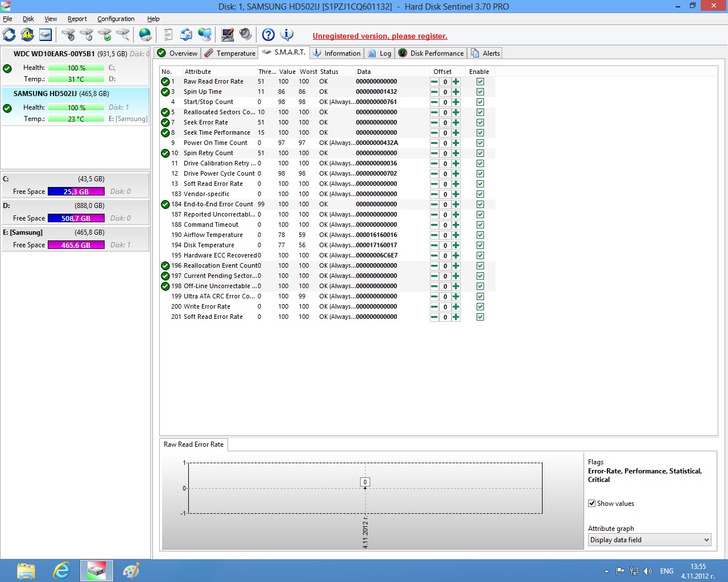Decrease offset for Seek Error Rate
728x582 pixels.
coord(435,123)
